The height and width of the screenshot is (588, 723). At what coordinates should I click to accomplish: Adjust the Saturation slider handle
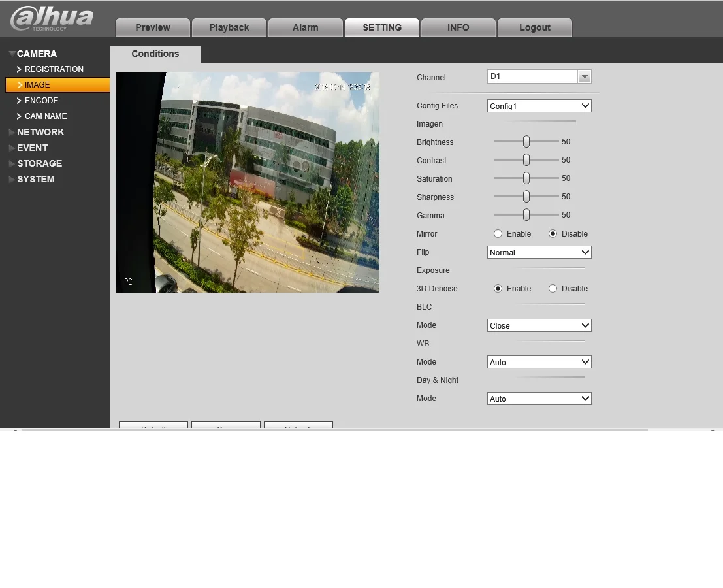[526, 178]
